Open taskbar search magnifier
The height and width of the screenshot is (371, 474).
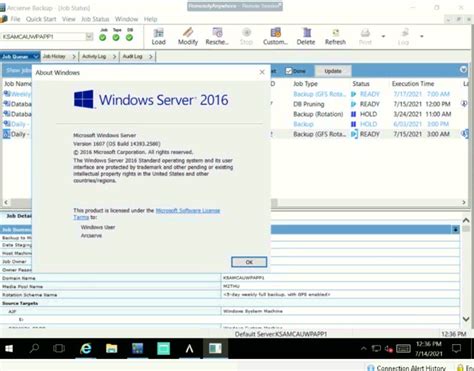tap(34, 349)
